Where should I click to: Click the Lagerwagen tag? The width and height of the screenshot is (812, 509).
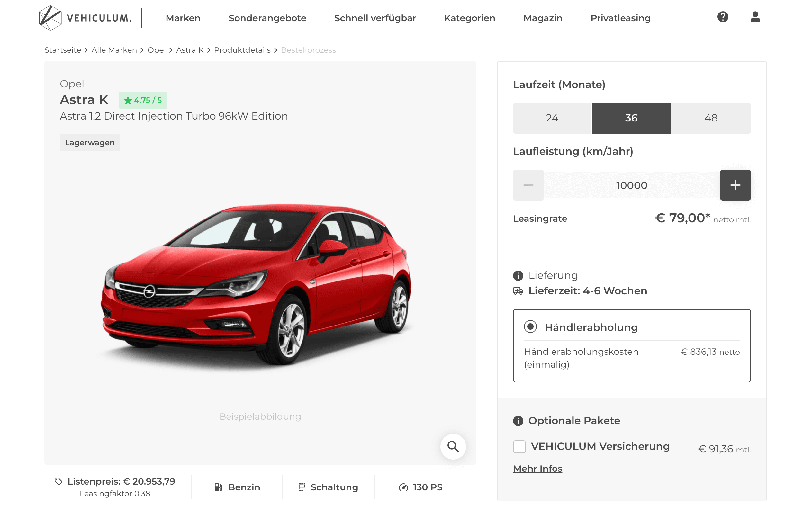90,143
